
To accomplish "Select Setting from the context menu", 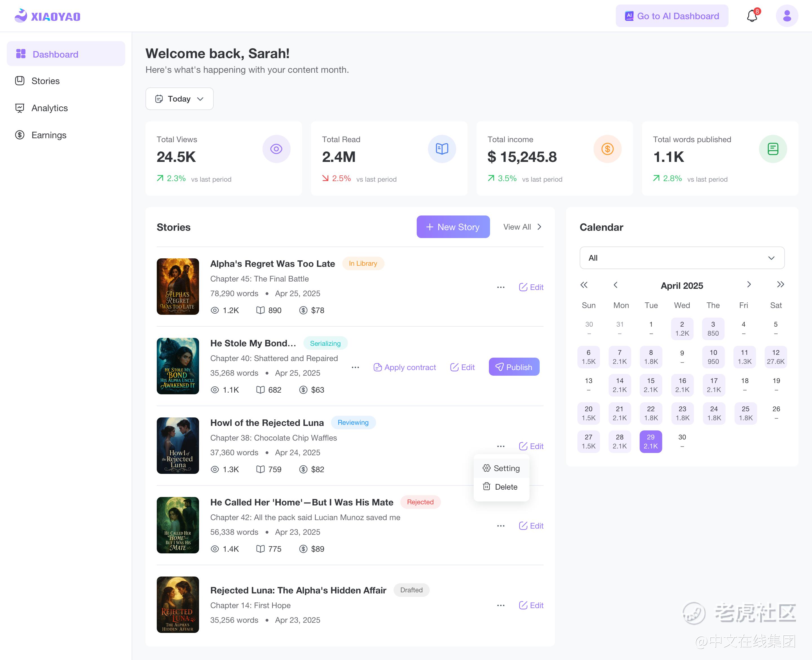I will pos(501,468).
